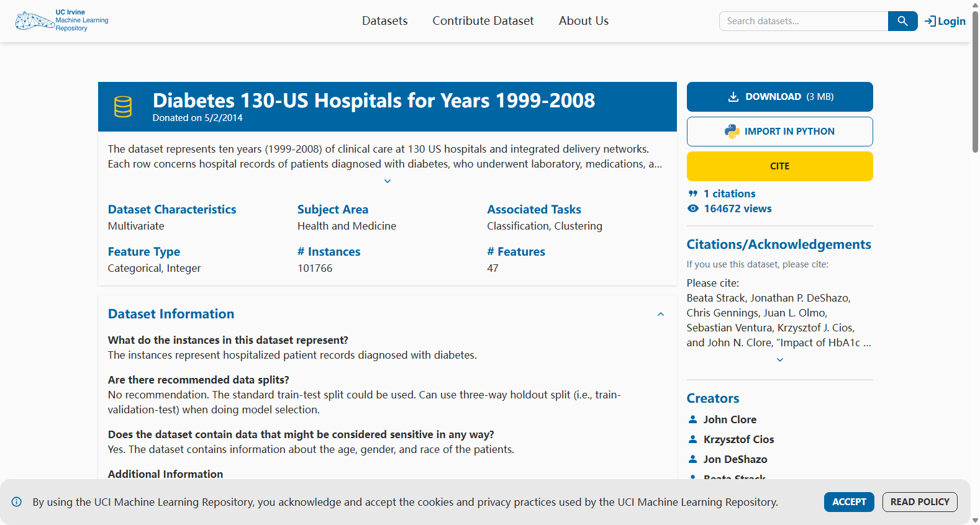Click the yellow database icon in header
The image size is (980, 525).
(x=123, y=107)
